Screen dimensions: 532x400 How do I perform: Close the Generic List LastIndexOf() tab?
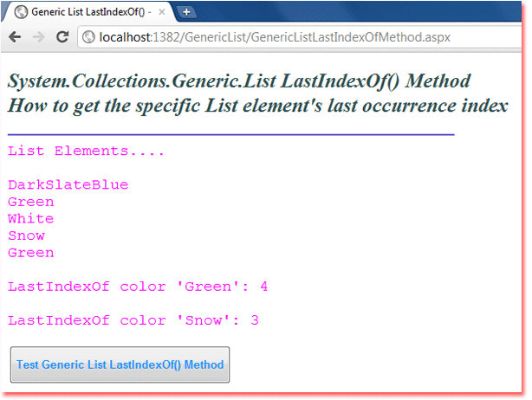[162, 12]
